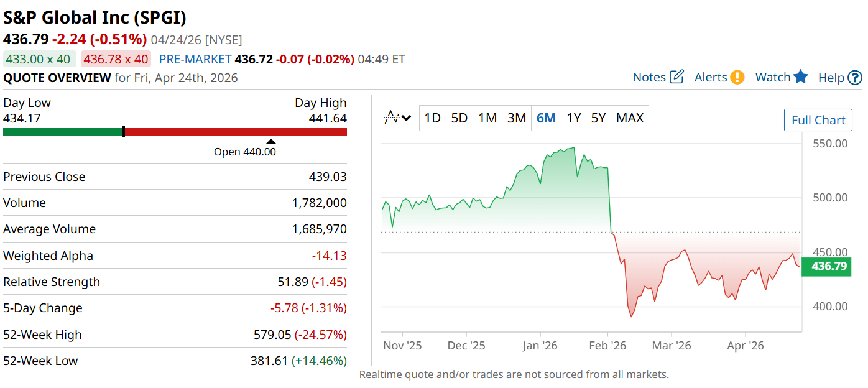Screen dimensions: 868x388
Task: Select the 6M chart period
Action: (x=546, y=118)
